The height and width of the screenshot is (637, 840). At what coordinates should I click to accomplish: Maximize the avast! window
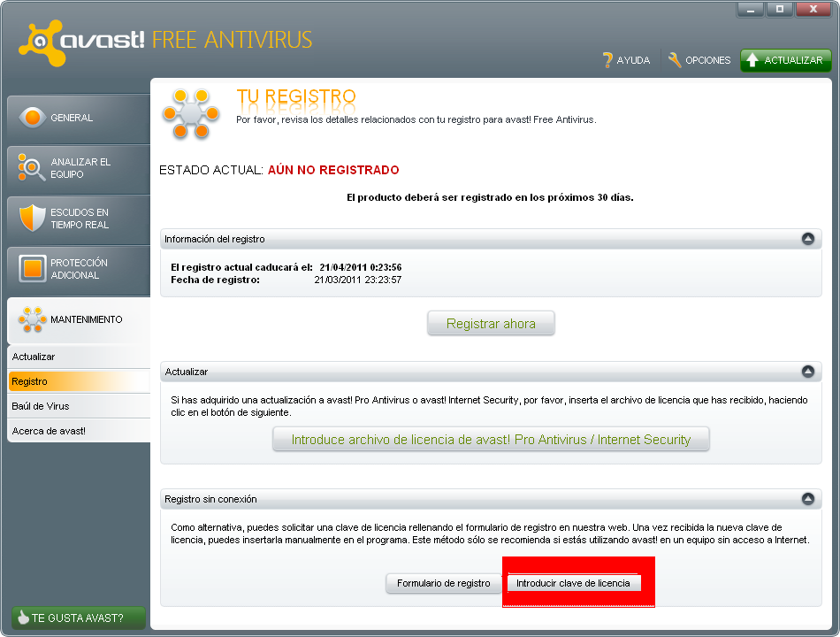pyautogui.click(x=780, y=10)
